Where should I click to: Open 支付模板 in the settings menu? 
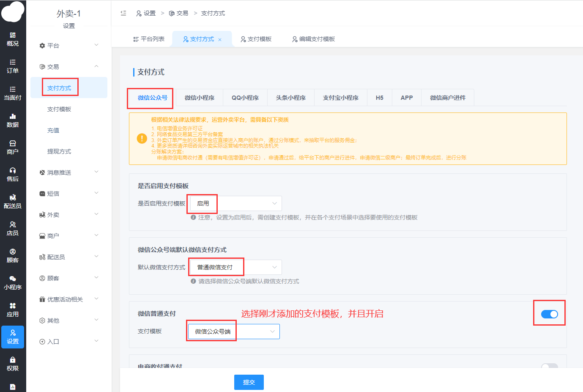[69, 109]
